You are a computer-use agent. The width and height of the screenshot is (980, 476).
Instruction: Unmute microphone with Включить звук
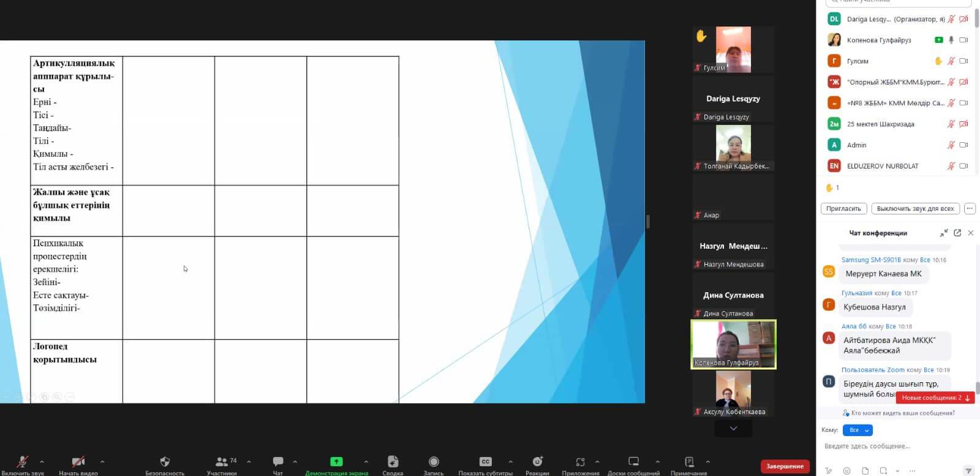tap(23, 462)
